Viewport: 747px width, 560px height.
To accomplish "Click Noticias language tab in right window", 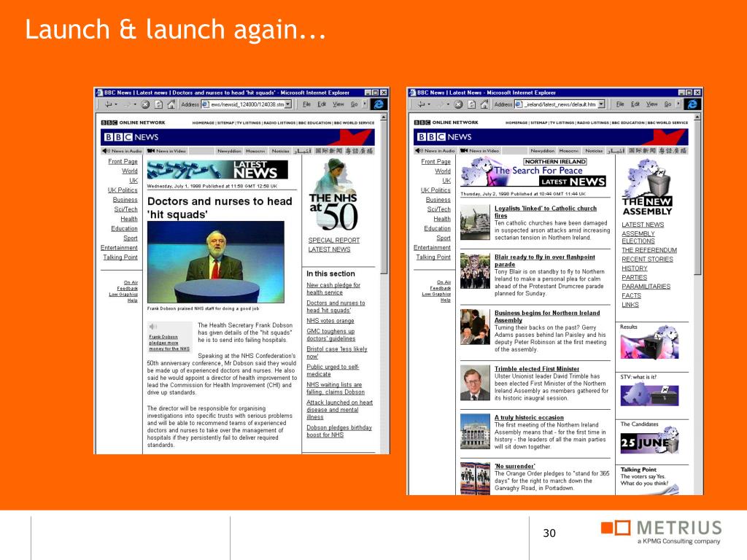I will coord(594,150).
